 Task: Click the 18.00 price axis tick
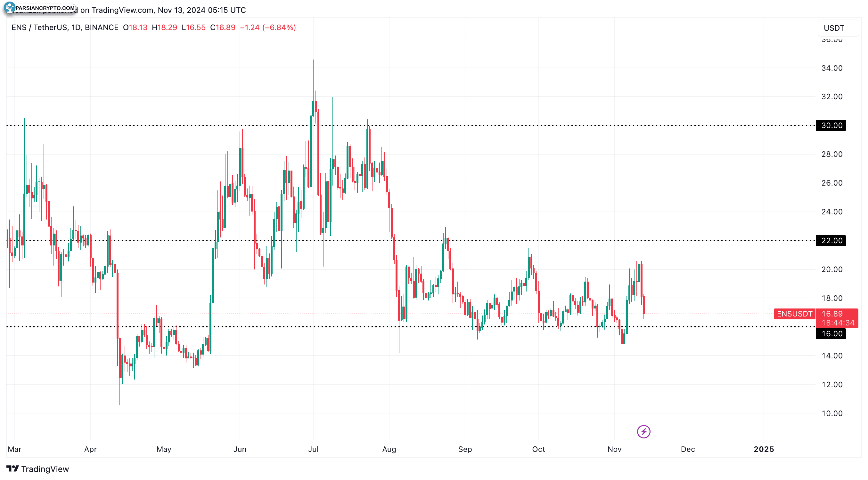point(831,298)
